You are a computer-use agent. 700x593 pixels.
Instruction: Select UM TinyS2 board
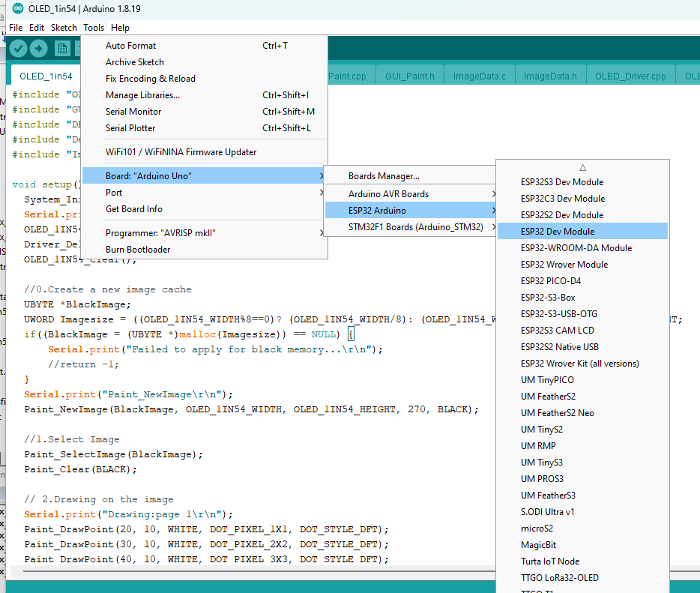click(x=582, y=430)
